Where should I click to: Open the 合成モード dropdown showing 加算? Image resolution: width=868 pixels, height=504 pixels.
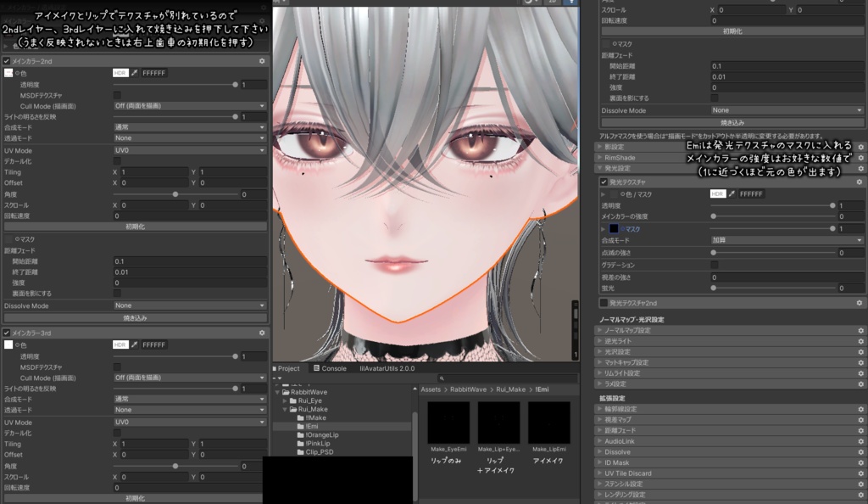[x=788, y=239]
